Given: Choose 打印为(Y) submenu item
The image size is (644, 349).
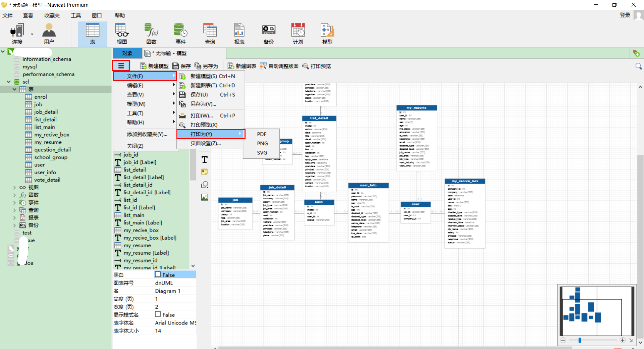Looking at the screenshot, I should coord(211,134).
